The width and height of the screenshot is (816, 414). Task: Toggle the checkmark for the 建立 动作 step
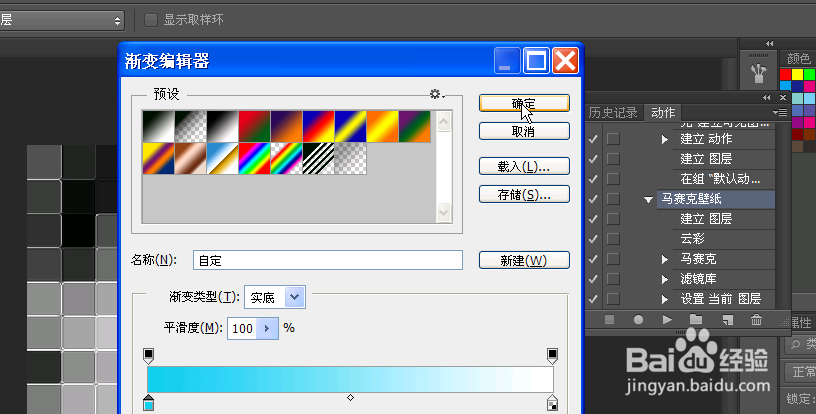tap(593, 139)
